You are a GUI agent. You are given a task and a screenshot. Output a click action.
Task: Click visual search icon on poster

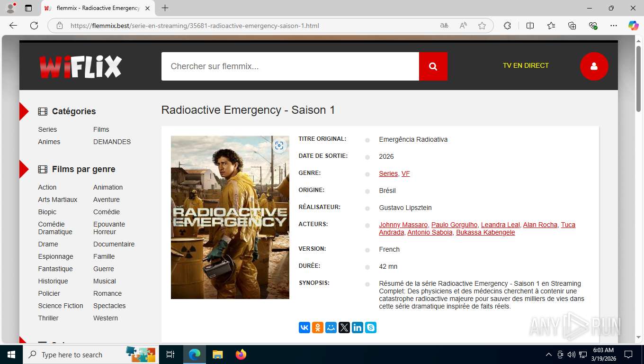click(x=279, y=146)
